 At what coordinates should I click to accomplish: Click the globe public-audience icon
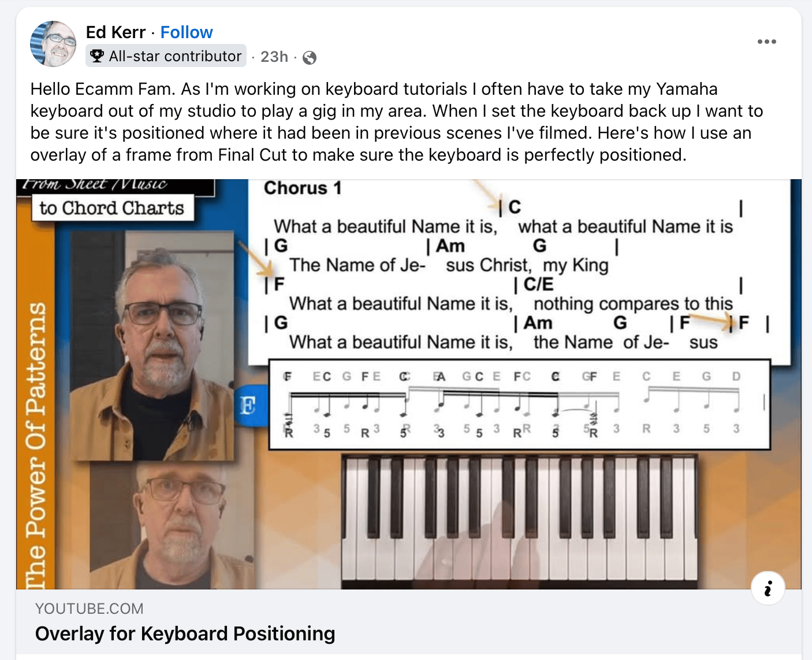(310, 57)
